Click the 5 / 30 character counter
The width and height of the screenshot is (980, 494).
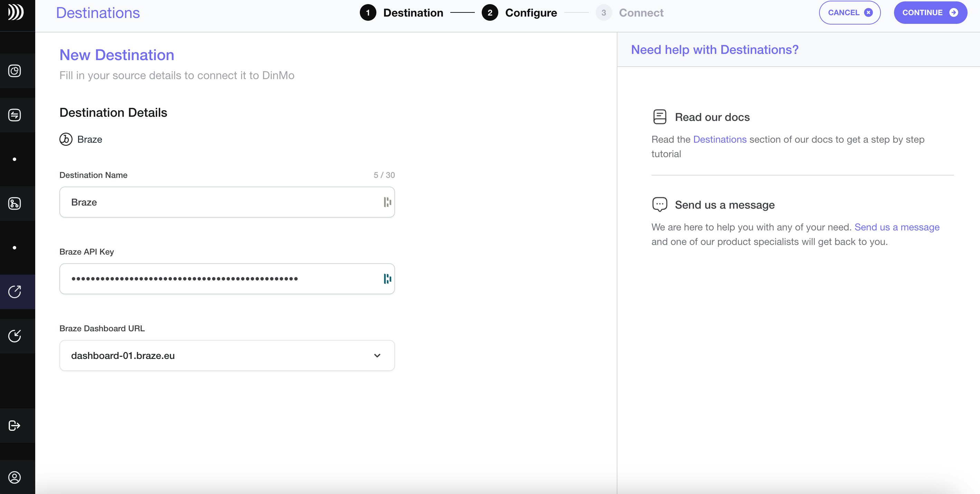click(x=384, y=175)
